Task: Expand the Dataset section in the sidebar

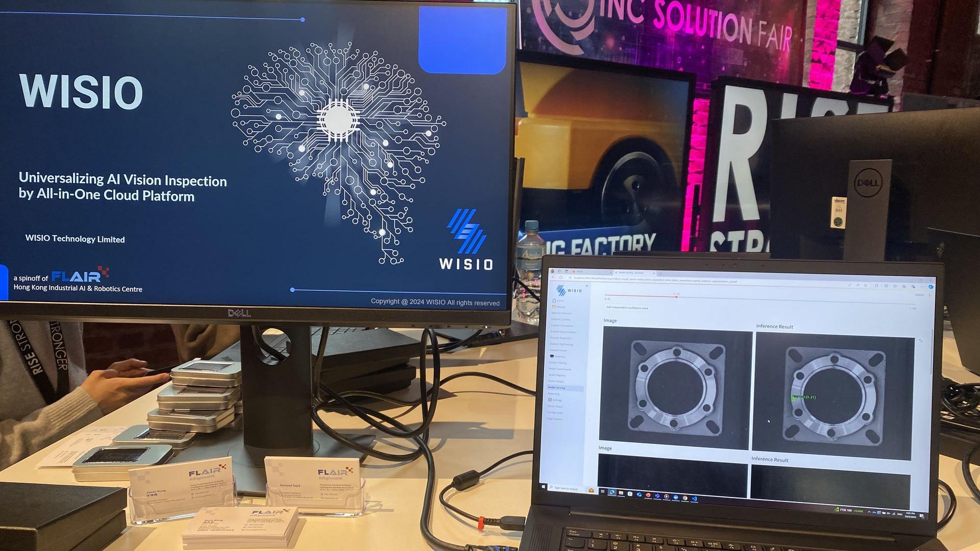Action: [x=558, y=307]
